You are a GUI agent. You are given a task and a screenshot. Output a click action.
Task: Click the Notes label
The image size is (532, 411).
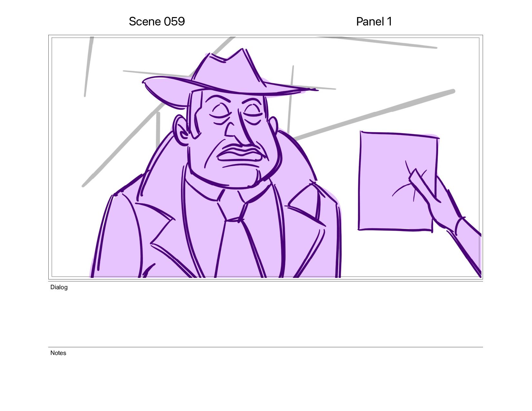pos(58,353)
